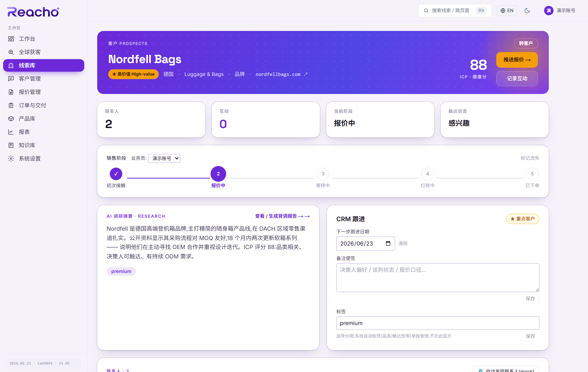Click the 产品库 box icon

[11, 119]
